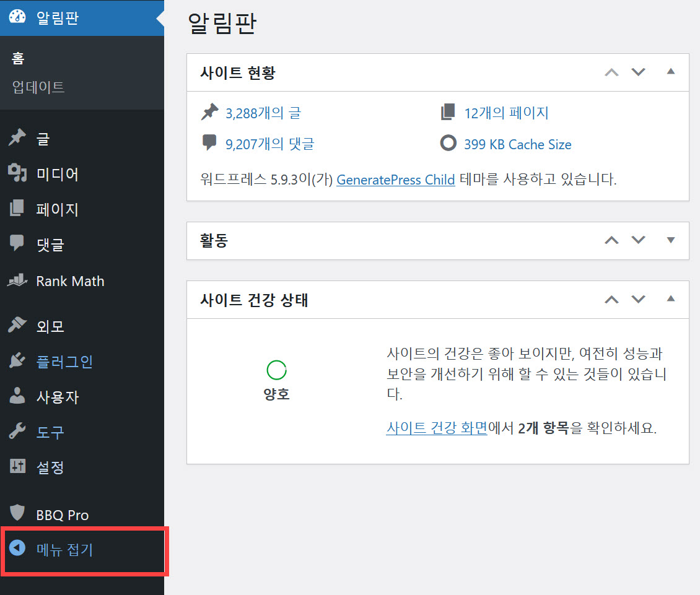Expand the 활동 widget
This screenshot has width=700, height=595.
point(671,241)
